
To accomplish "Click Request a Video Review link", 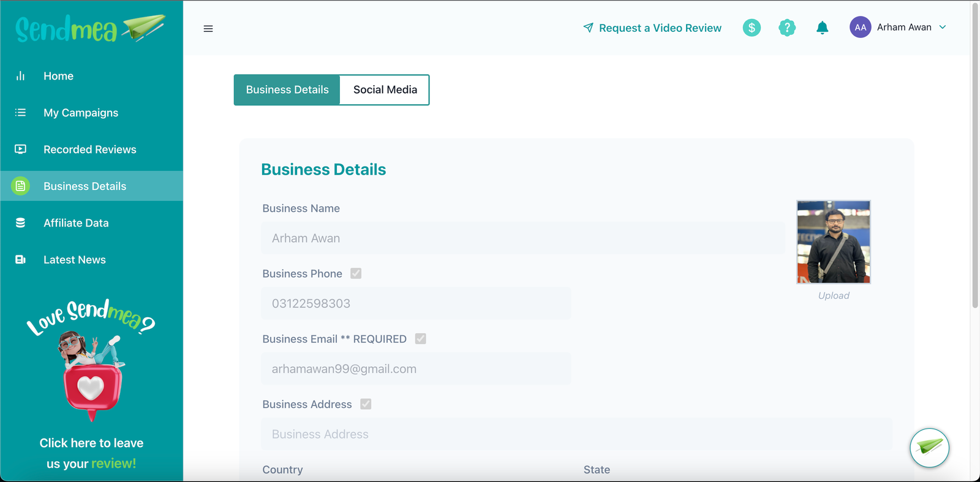I will point(652,28).
